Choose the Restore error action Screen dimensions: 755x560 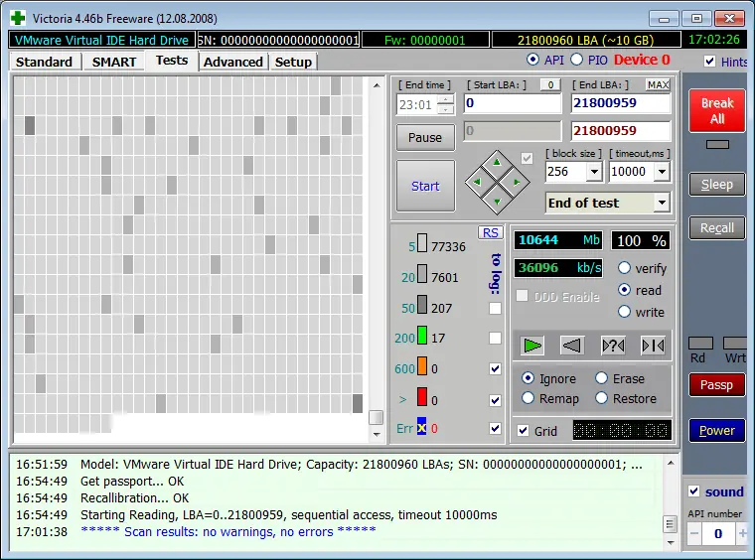[601, 398]
